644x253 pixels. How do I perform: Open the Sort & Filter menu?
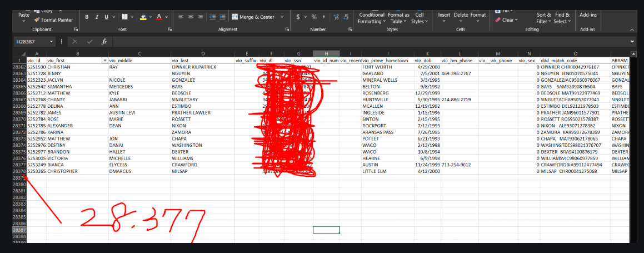click(x=543, y=18)
